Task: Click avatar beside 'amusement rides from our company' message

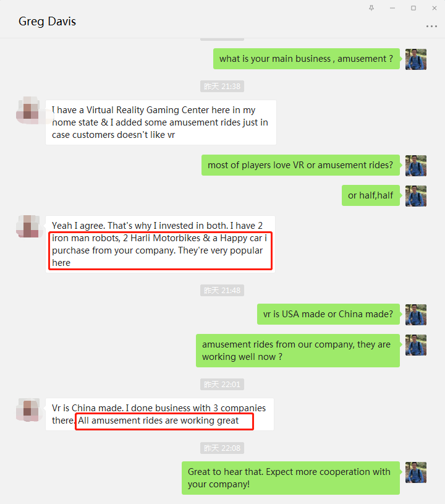Action: click(x=416, y=345)
